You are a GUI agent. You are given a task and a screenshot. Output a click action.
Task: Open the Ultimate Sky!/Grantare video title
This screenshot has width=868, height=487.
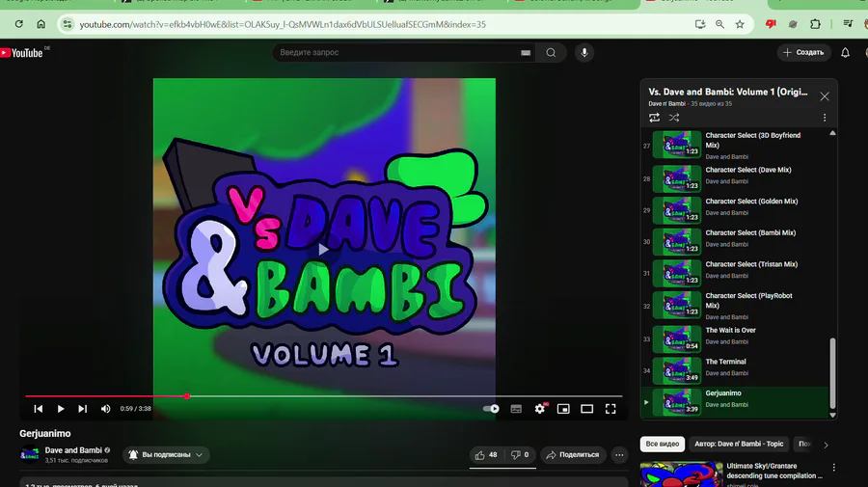tap(773, 471)
